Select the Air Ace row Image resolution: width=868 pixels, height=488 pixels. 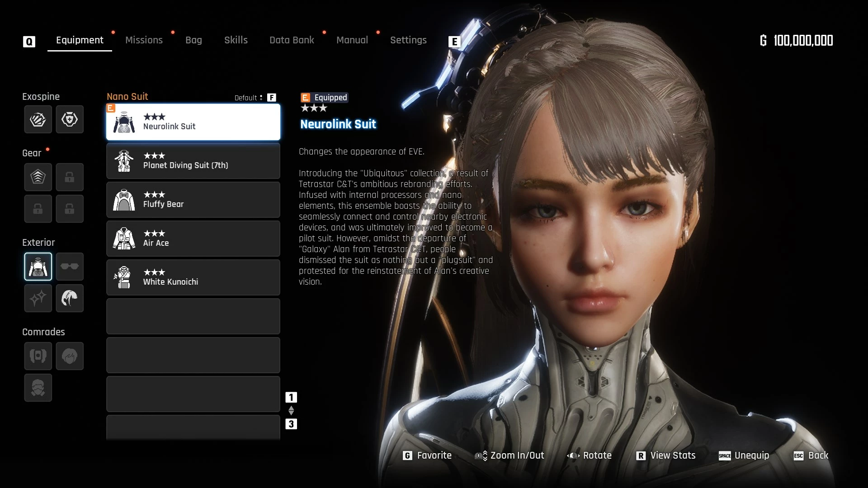193,239
